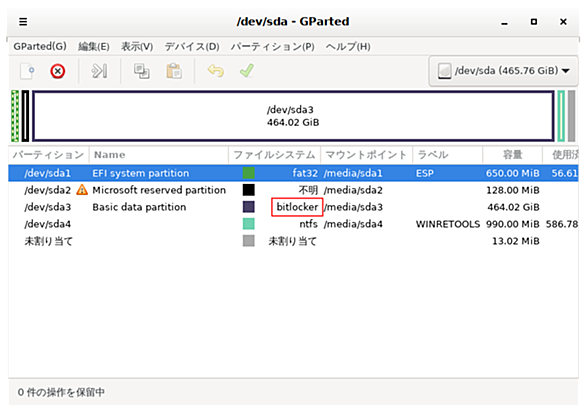The height and width of the screenshot is (413, 586).
Task: Click the 464.02 GiB size in table
Action: coord(513,207)
